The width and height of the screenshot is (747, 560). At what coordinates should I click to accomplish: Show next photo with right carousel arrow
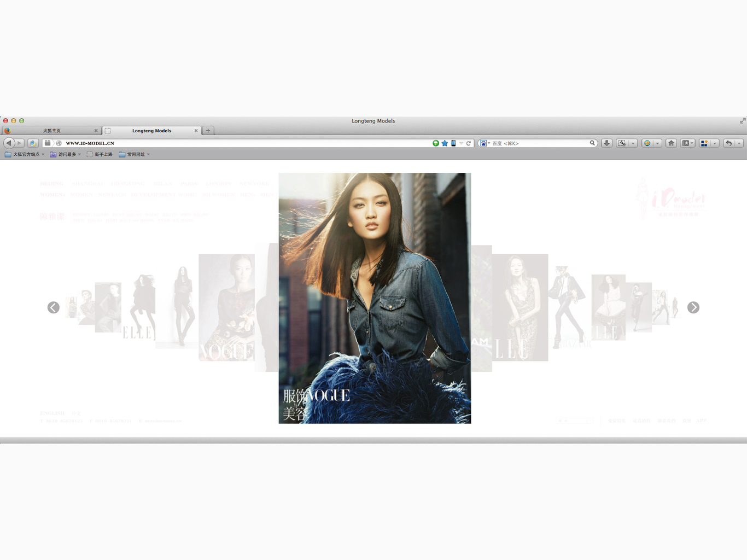click(x=693, y=307)
